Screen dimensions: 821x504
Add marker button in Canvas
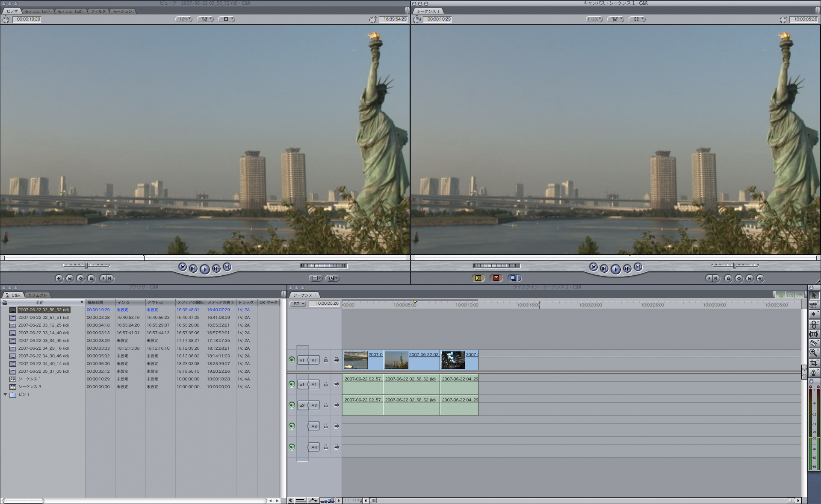tap(728, 278)
